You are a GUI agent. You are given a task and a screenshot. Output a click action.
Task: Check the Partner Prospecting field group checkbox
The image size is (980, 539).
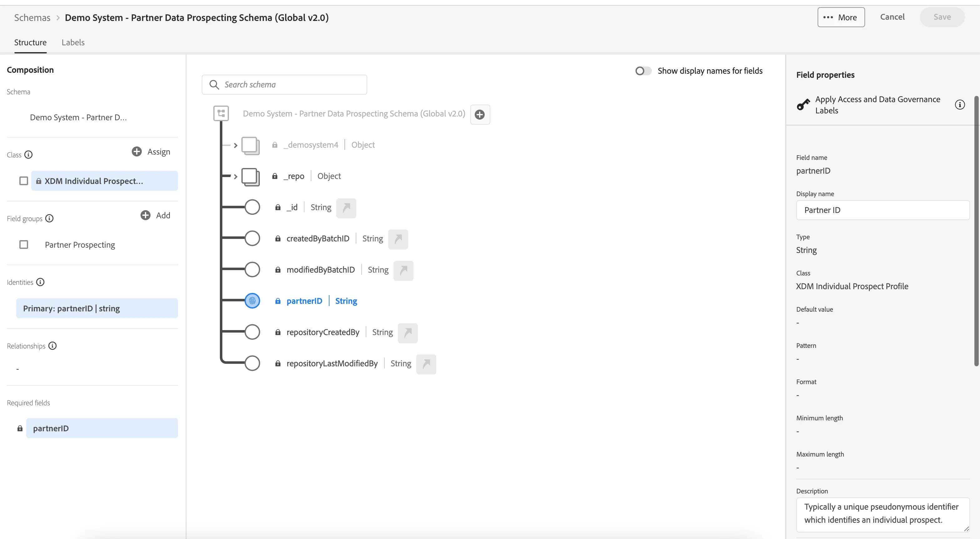click(x=24, y=245)
